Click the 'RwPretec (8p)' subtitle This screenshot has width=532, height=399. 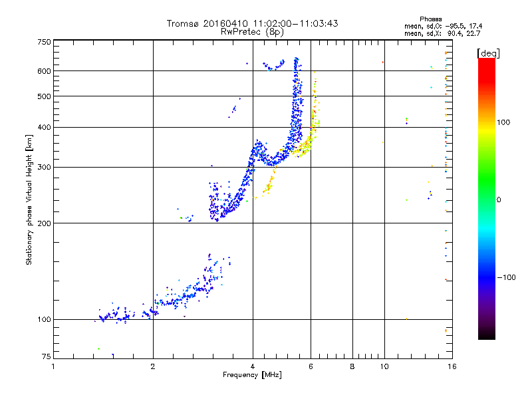(253, 32)
